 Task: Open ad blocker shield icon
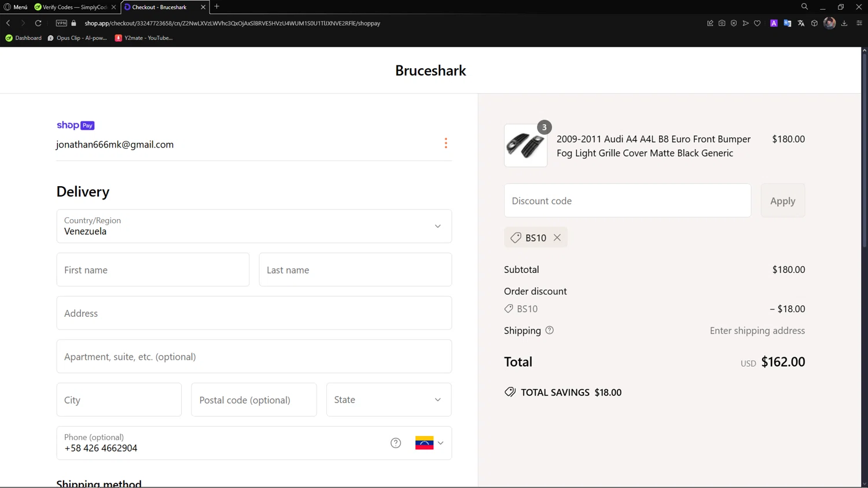(734, 23)
